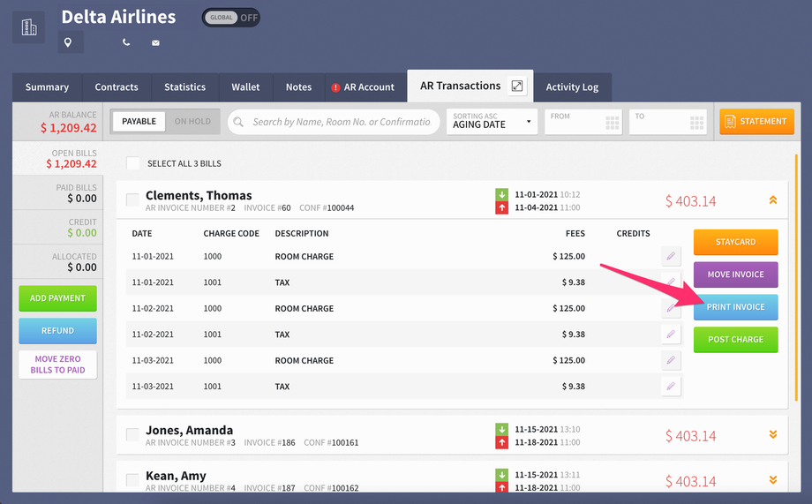
Task: Click the PRINT INVOICE button
Action: pos(736,307)
